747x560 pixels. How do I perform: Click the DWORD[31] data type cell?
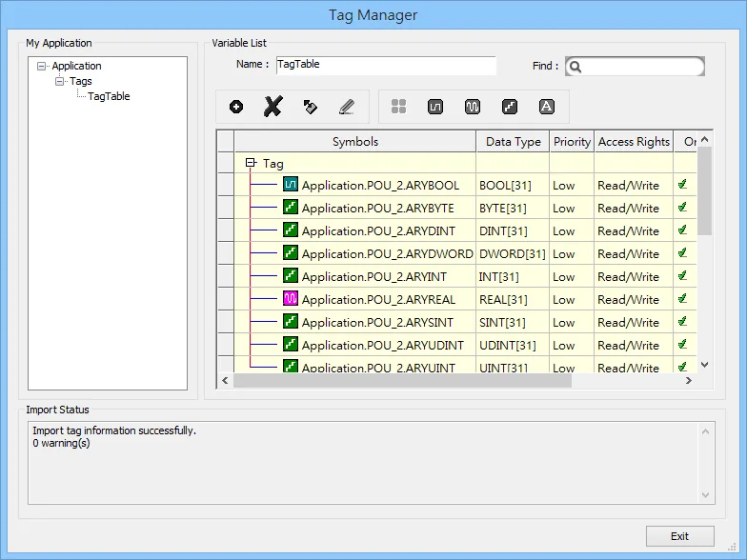click(513, 253)
